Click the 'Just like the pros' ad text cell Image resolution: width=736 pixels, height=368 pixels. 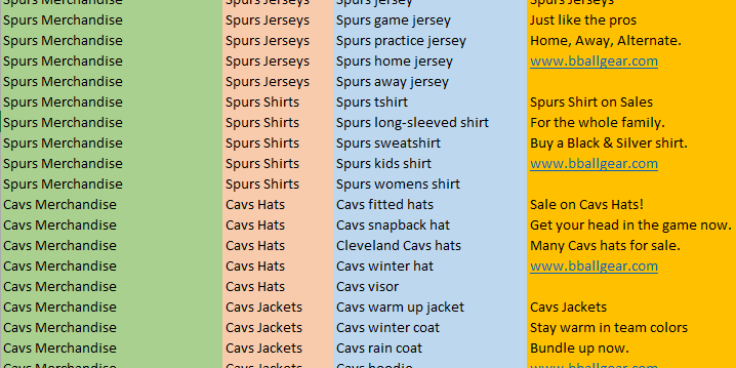631,20
